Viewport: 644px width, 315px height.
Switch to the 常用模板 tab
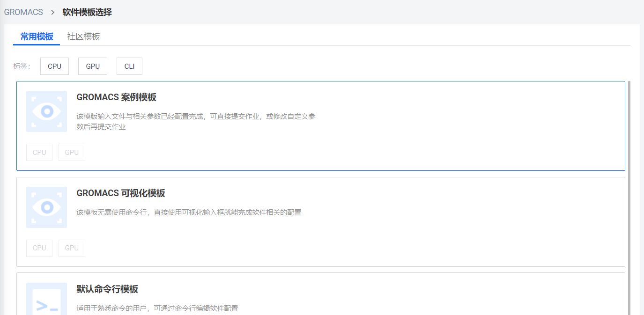pyautogui.click(x=37, y=37)
